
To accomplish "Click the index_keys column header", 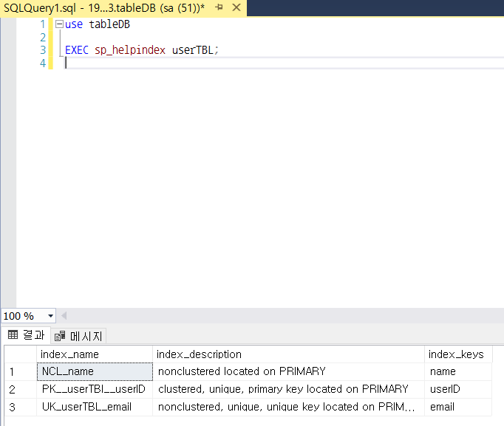I will pyautogui.click(x=458, y=354).
